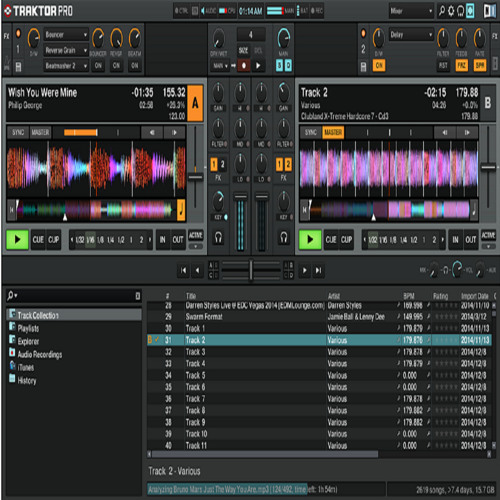Click the CUE button on Deck B
The height and width of the screenshot is (500, 500).
(x=331, y=239)
